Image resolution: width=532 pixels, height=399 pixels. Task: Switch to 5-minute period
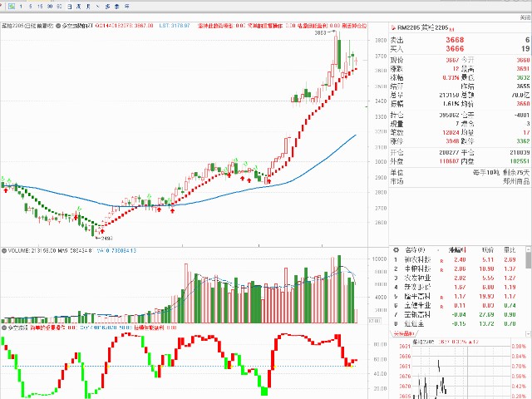(31, 7)
